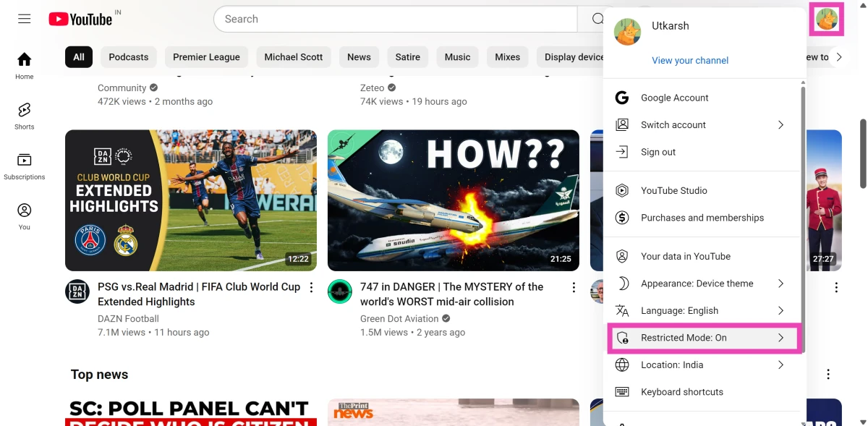The image size is (868, 426).
Task: Open Subscriptions in the sidebar
Action: click(25, 166)
